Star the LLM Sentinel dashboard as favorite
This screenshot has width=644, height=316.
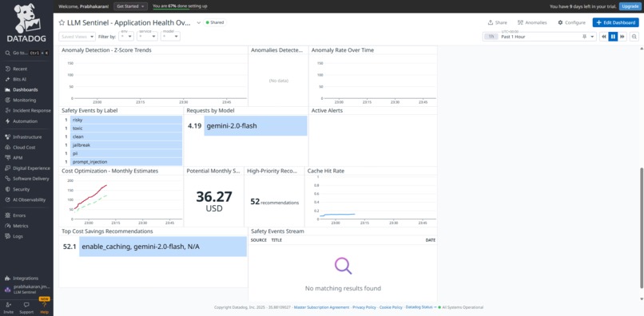point(62,22)
